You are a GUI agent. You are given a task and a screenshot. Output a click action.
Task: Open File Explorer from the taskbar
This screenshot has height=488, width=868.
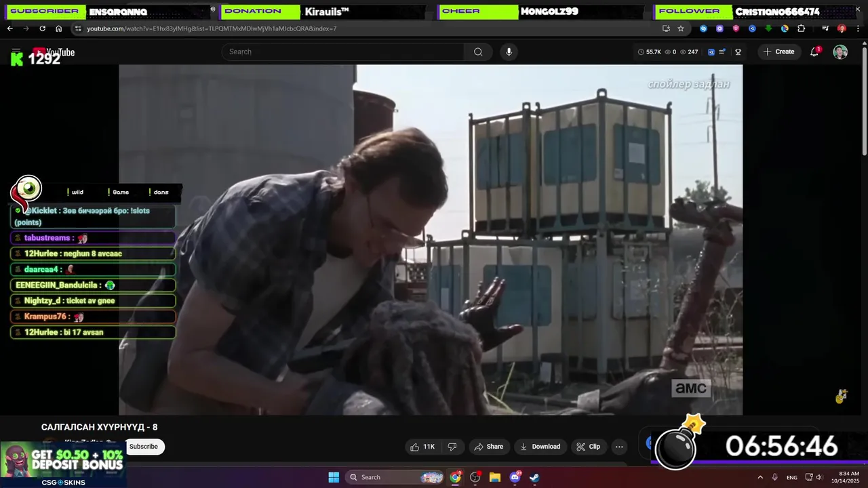coord(495,477)
